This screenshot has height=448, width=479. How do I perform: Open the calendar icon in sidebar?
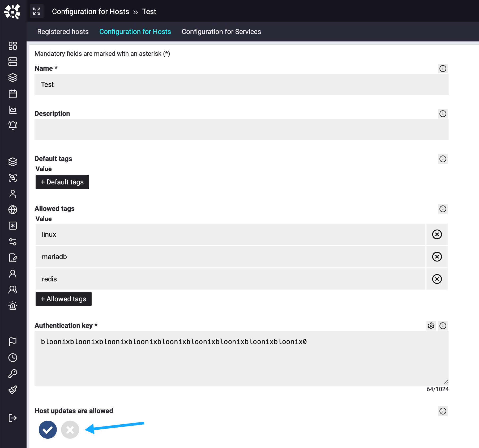13,94
